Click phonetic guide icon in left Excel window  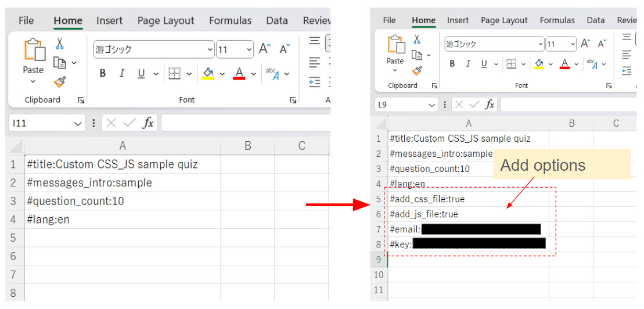pos(272,74)
